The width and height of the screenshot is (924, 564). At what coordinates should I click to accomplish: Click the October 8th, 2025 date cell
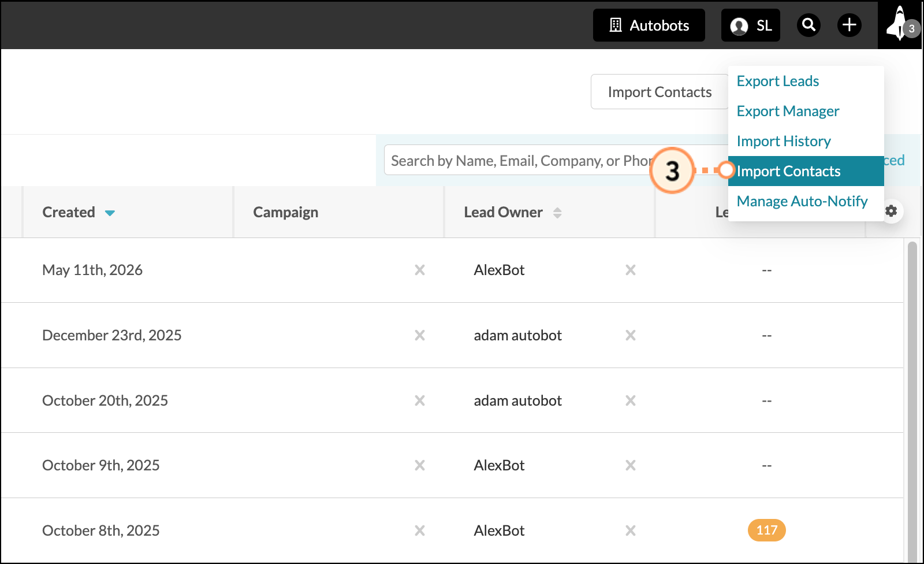[101, 530]
